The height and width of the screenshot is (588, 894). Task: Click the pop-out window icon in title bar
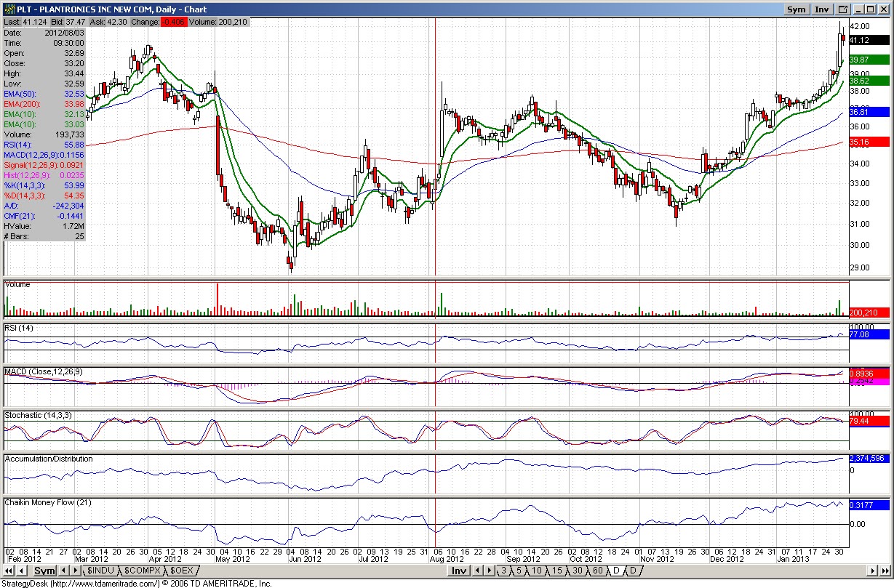(x=843, y=9)
